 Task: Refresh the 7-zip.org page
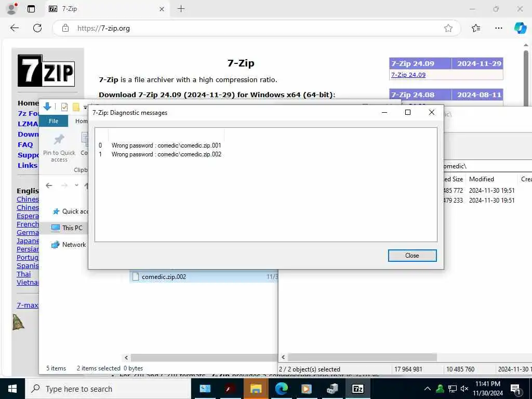37,28
